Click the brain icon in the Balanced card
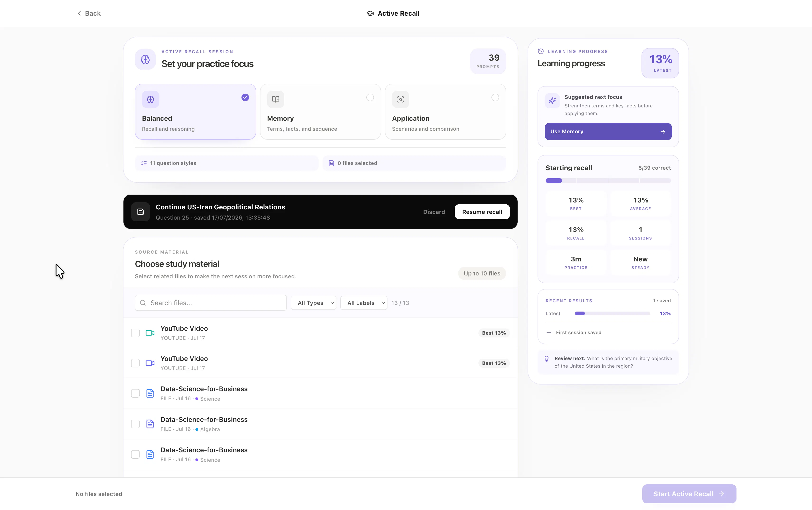The height and width of the screenshot is (510, 812). [x=150, y=99]
